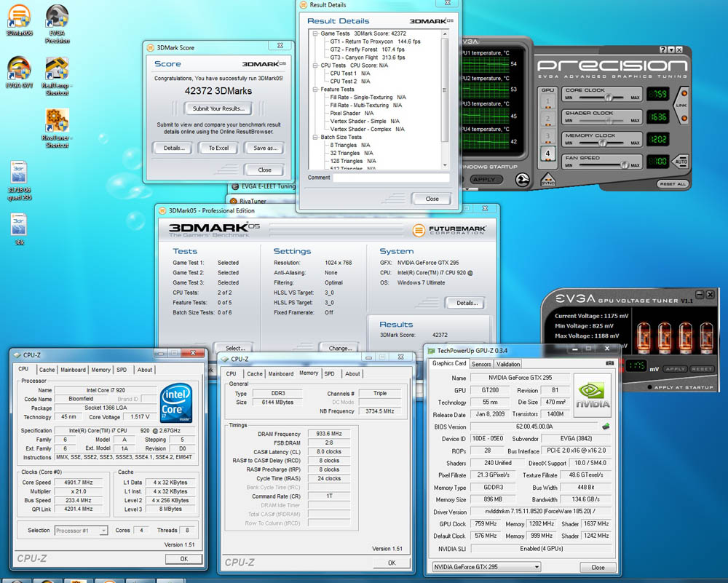Select GPU 4 in Precision
The width and height of the screenshot is (728, 583).
coord(548,154)
